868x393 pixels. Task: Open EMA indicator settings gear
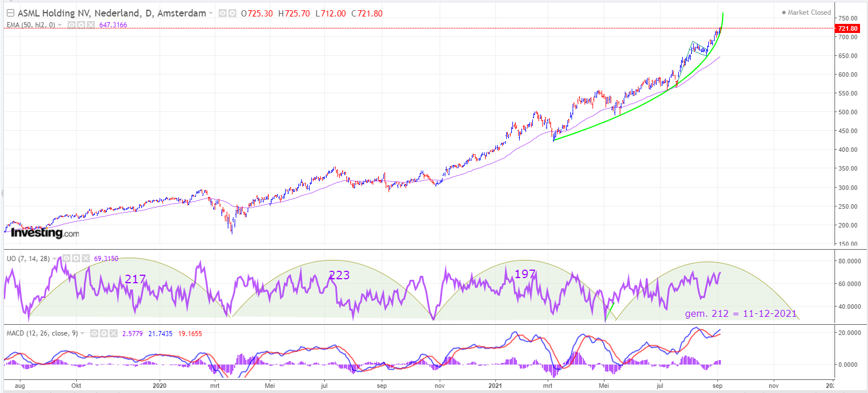(x=81, y=25)
